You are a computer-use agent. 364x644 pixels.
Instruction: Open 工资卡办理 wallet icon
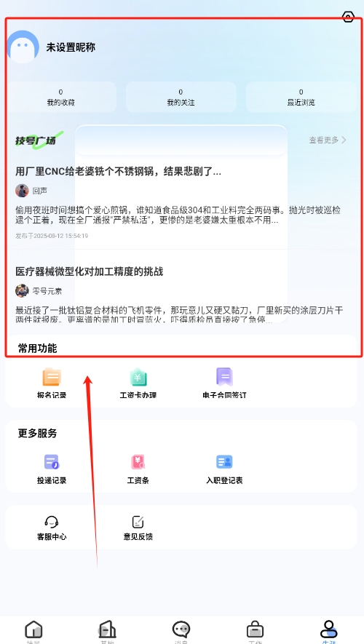138,377
